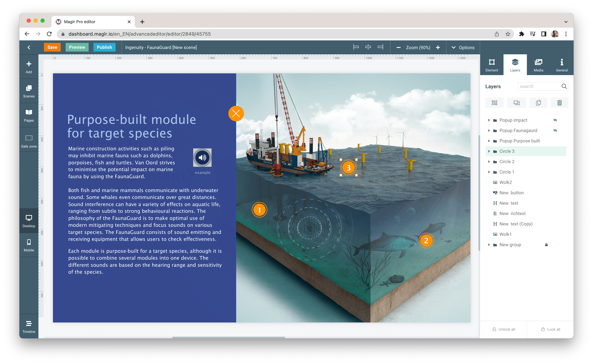
Task: Open a new browser tab
Action: point(142,22)
